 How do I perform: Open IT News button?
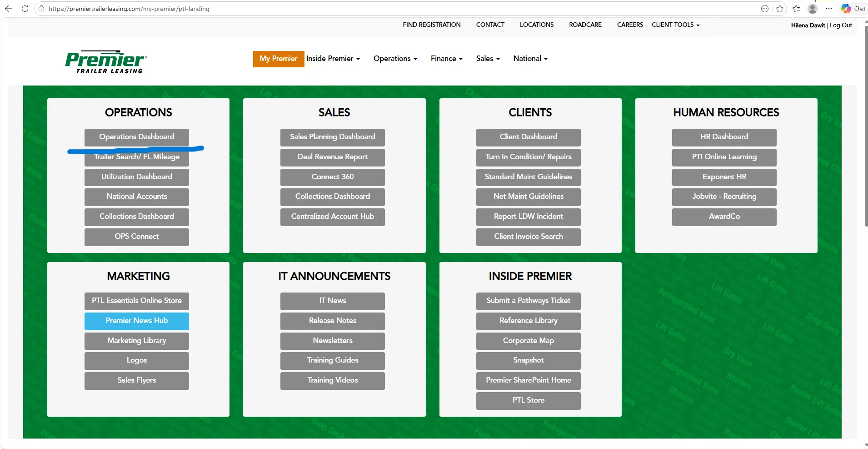click(333, 301)
